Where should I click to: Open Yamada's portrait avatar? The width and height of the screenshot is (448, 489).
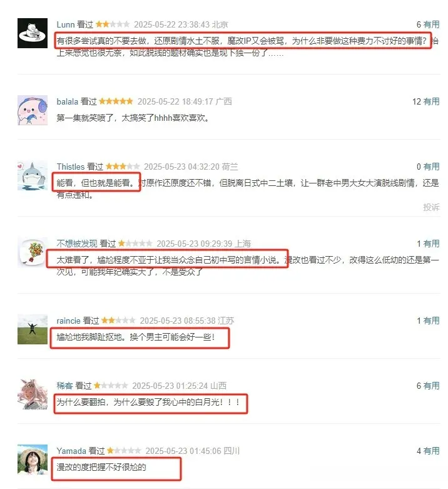33,460
